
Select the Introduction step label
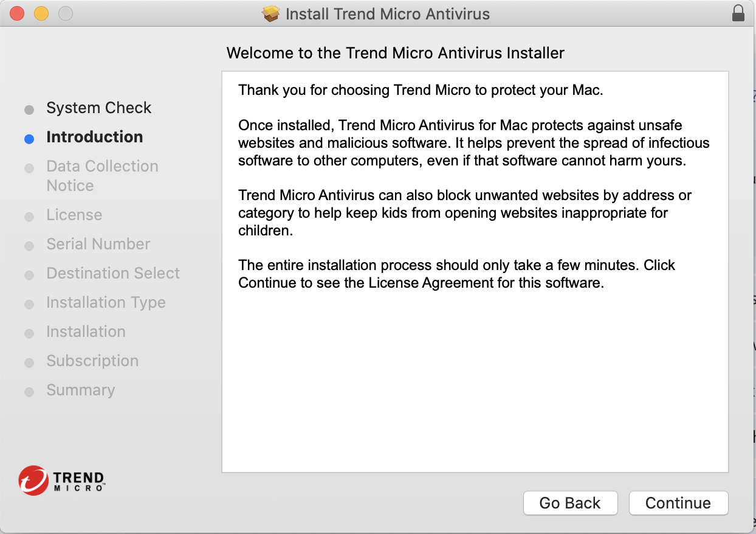[95, 137]
